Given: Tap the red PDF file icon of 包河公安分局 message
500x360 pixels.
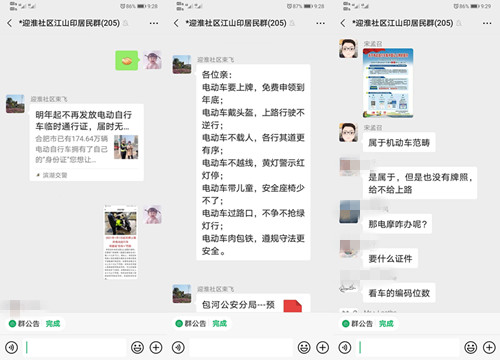Looking at the screenshot, I should pos(293,306).
